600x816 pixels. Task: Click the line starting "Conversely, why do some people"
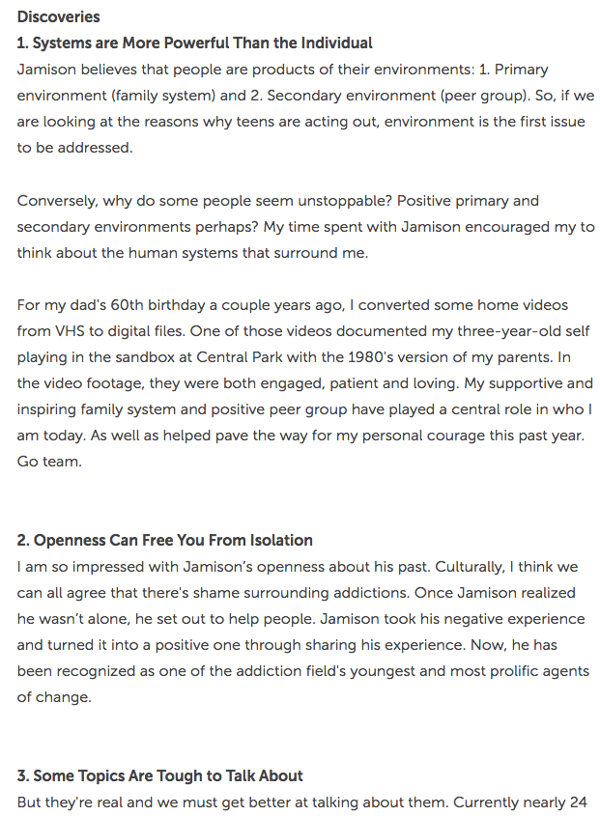pos(278,201)
